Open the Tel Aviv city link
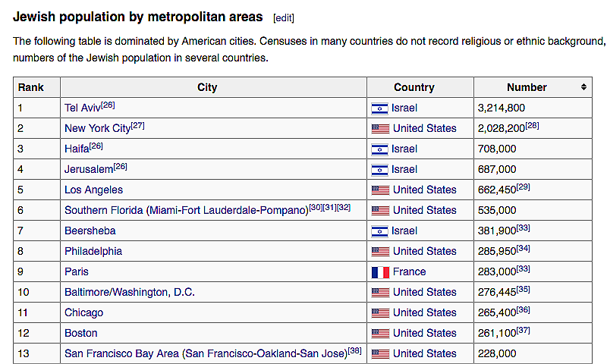Viewport: 607px width, 364px height. click(x=82, y=108)
